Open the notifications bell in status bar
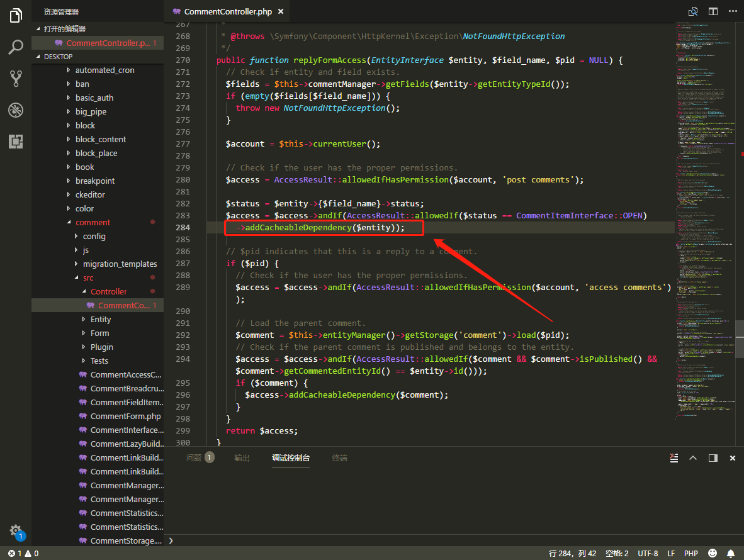 click(x=731, y=553)
